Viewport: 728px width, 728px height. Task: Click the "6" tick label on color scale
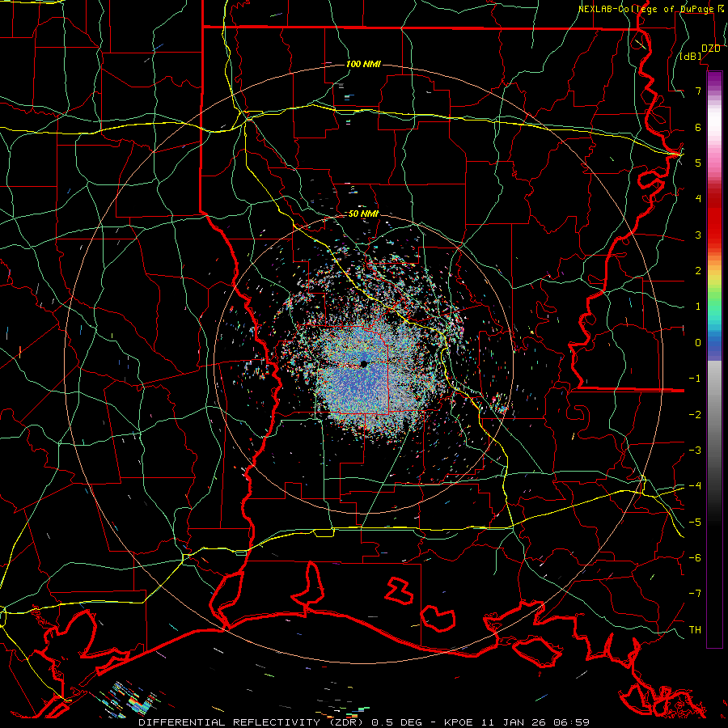click(698, 127)
